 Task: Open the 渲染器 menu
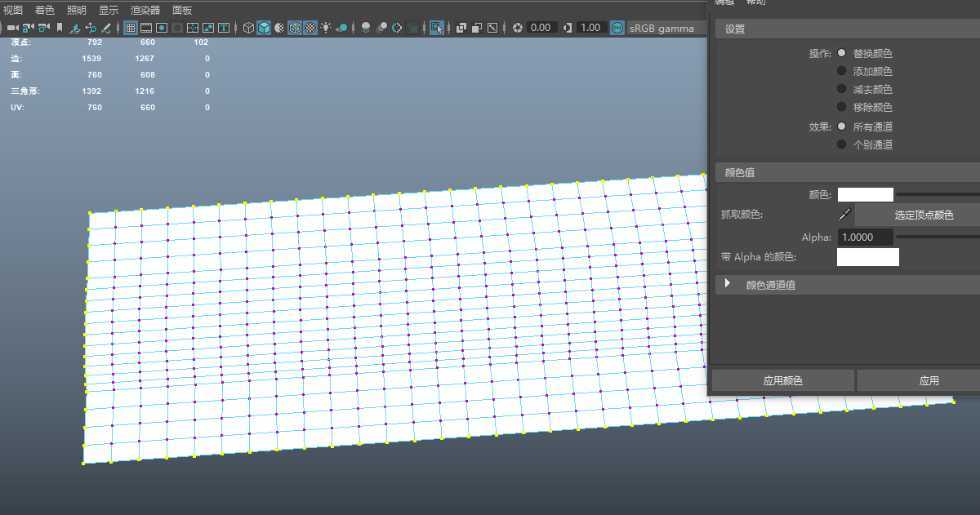(x=145, y=10)
